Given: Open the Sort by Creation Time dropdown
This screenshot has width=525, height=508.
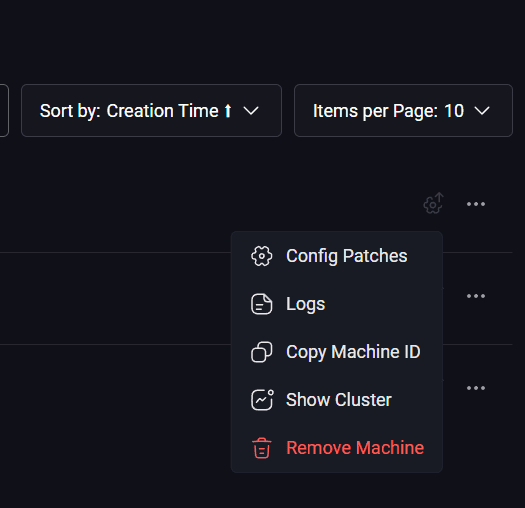Looking at the screenshot, I should [x=151, y=111].
